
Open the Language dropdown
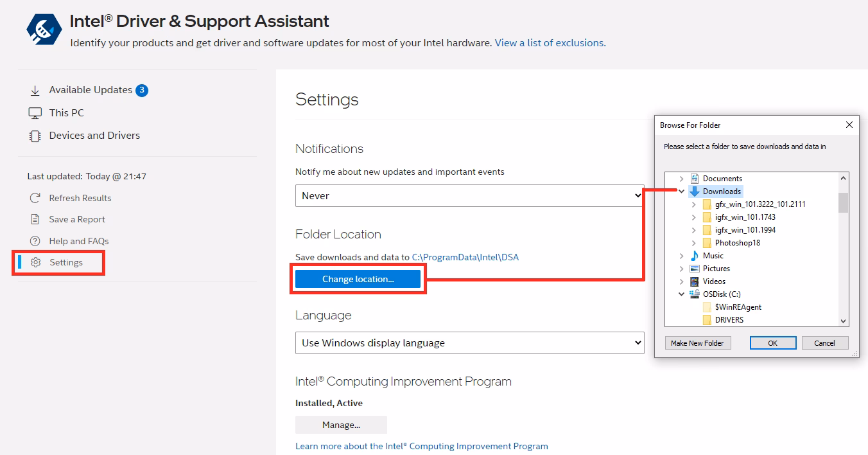tap(469, 343)
